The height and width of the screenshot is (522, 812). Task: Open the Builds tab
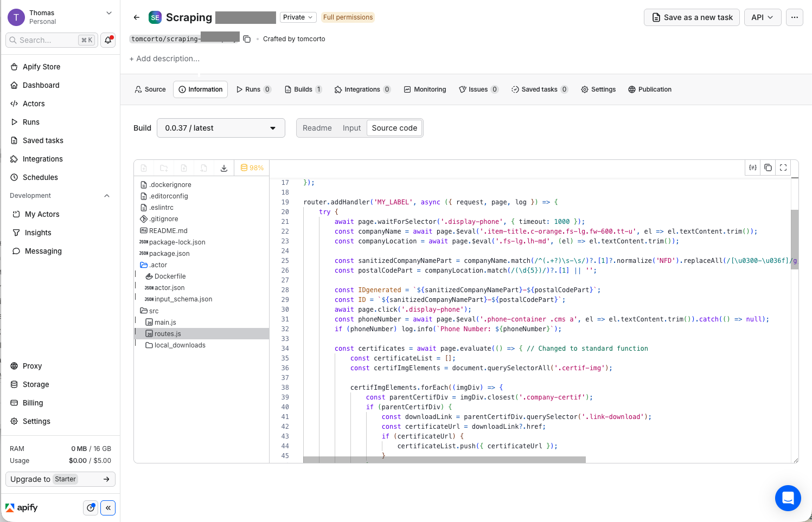click(x=303, y=89)
